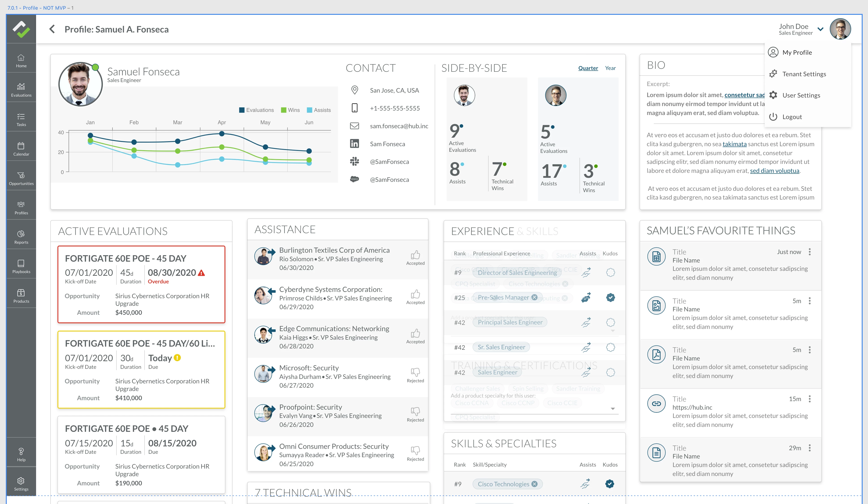This screenshot has height=504, width=868.
Task: Collapse the John Doe user menu chevron
Action: [820, 29]
